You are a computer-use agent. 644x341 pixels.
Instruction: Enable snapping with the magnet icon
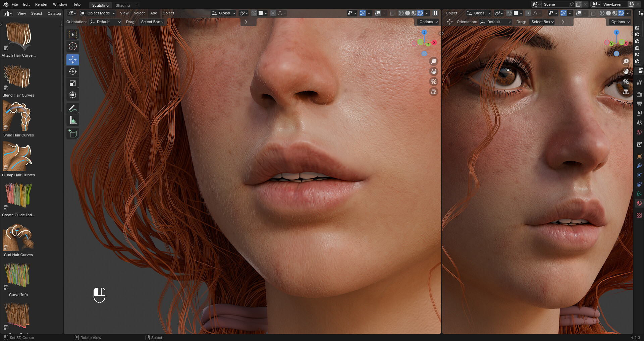(x=254, y=13)
